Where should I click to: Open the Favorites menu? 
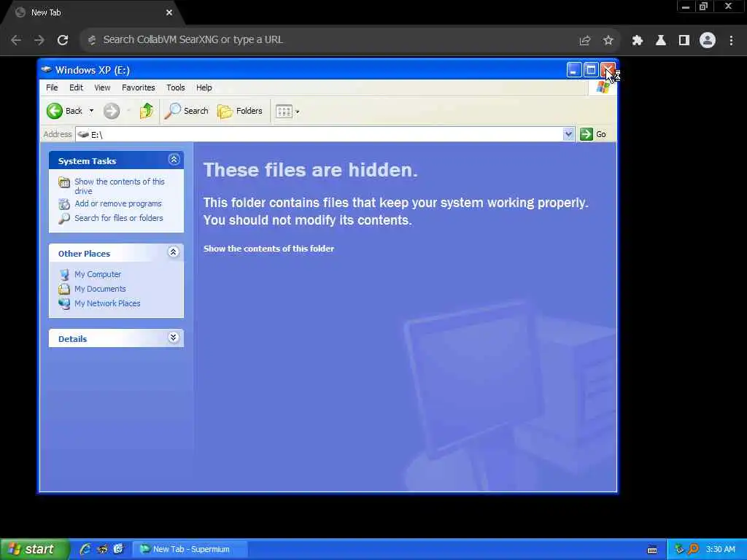click(138, 87)
